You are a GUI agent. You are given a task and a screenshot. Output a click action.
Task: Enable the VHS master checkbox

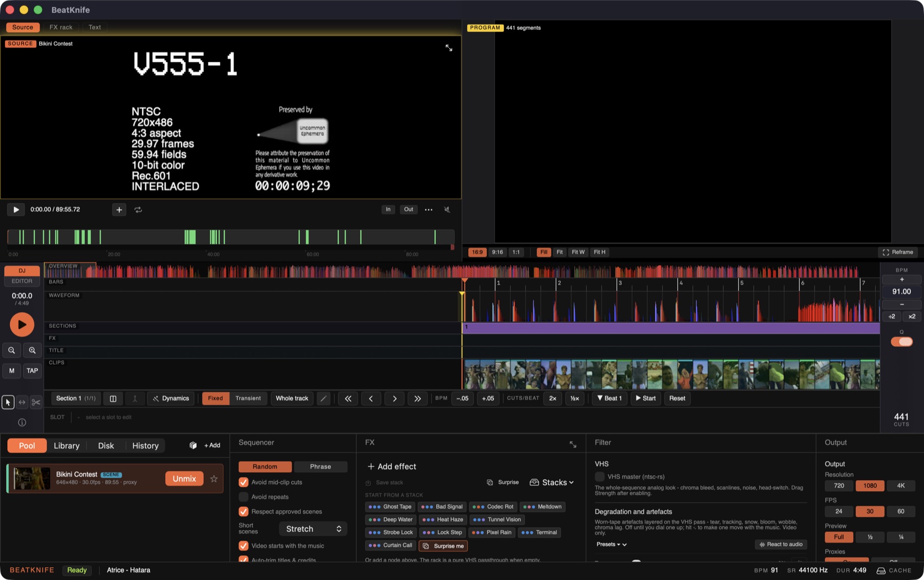click(600, 477)
